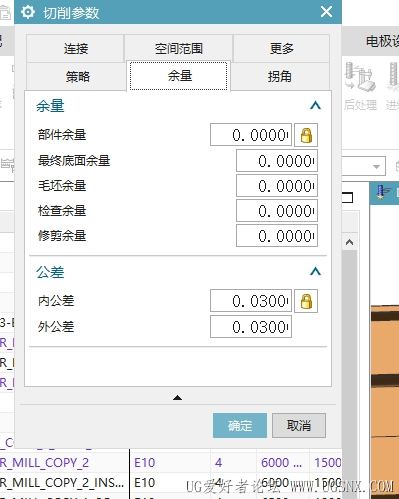
Task: Toggle the lock icon beside 部件余量
Action: (306, 135)
